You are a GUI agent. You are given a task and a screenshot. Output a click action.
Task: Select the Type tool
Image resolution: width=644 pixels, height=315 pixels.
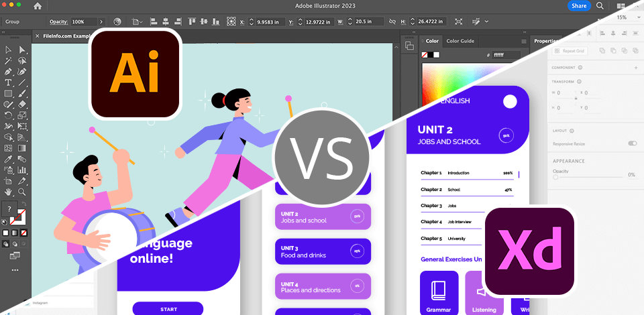point(8,83)
